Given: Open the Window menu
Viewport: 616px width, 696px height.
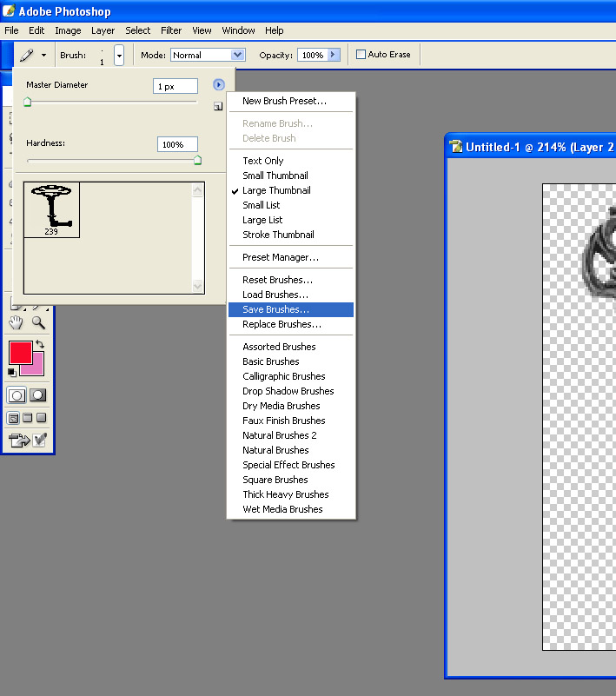Looking at the screenshot, I should [x=238, y=30].
